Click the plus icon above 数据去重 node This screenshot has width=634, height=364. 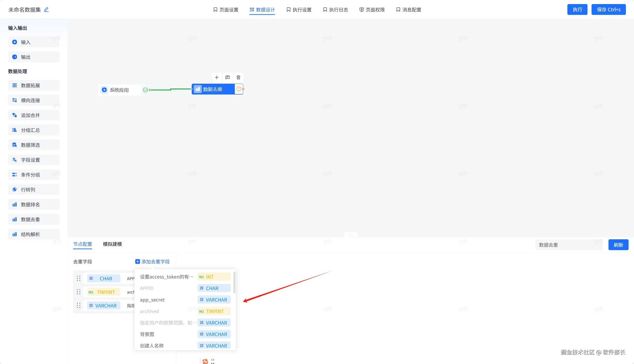click(x=217, y=78)
